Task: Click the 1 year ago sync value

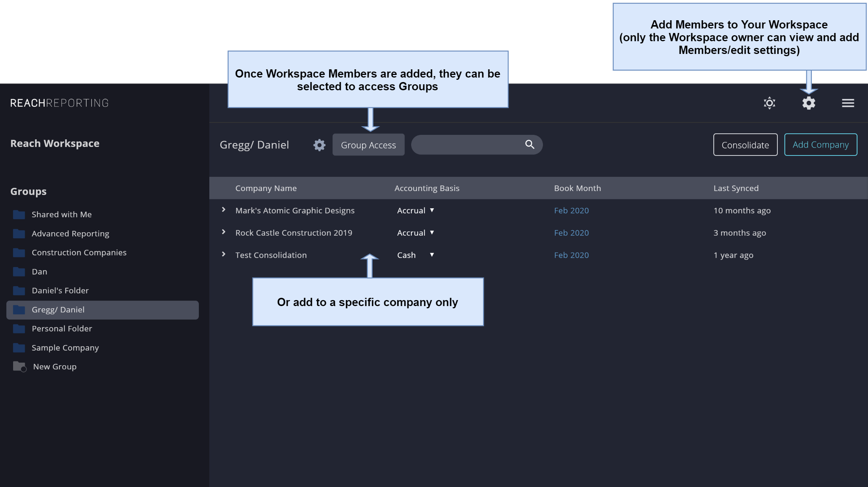Action: click(x=733, y=255)
